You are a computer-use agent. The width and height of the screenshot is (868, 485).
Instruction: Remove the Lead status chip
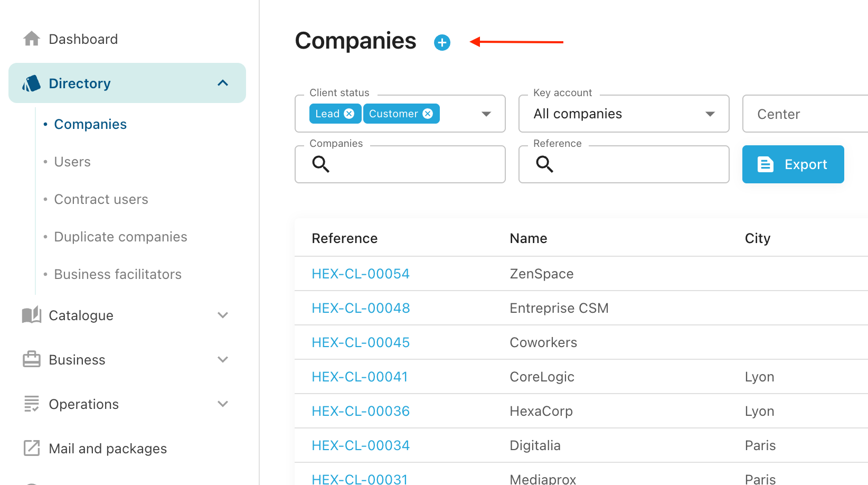tap(349, 114)
